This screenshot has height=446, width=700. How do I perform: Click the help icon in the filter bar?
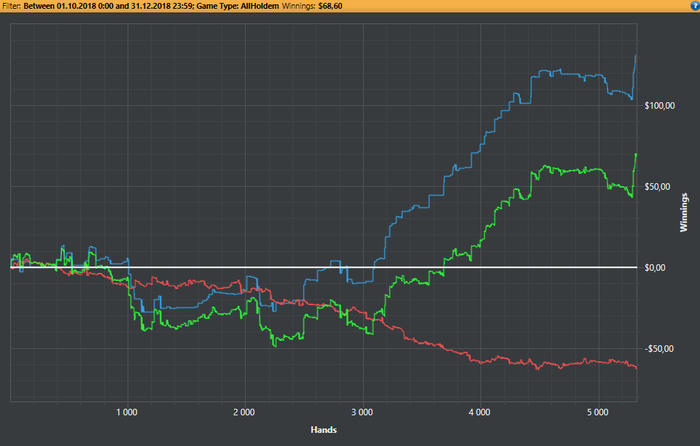click(696, 5)
